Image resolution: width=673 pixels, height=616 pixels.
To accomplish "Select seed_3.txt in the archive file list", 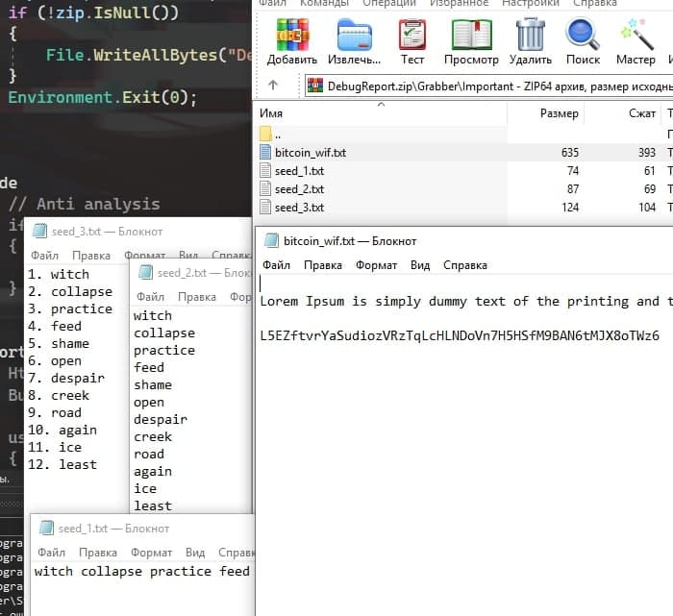I will (x=299, y=208).
